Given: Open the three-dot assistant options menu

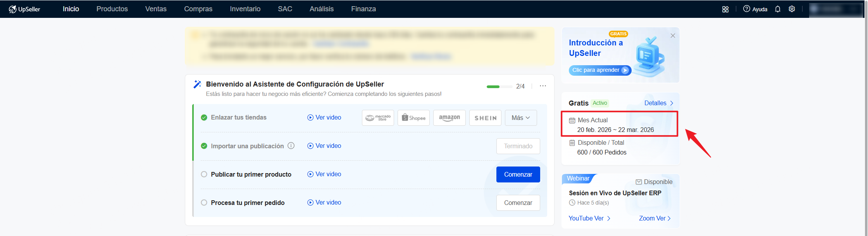Looking at the screenshot, I should (542, 86).
